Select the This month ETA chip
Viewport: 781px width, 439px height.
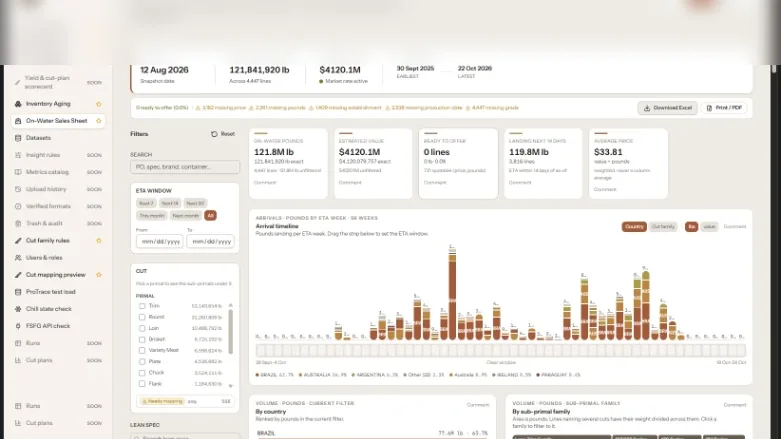pyautogui.click(x=151, y=216)
